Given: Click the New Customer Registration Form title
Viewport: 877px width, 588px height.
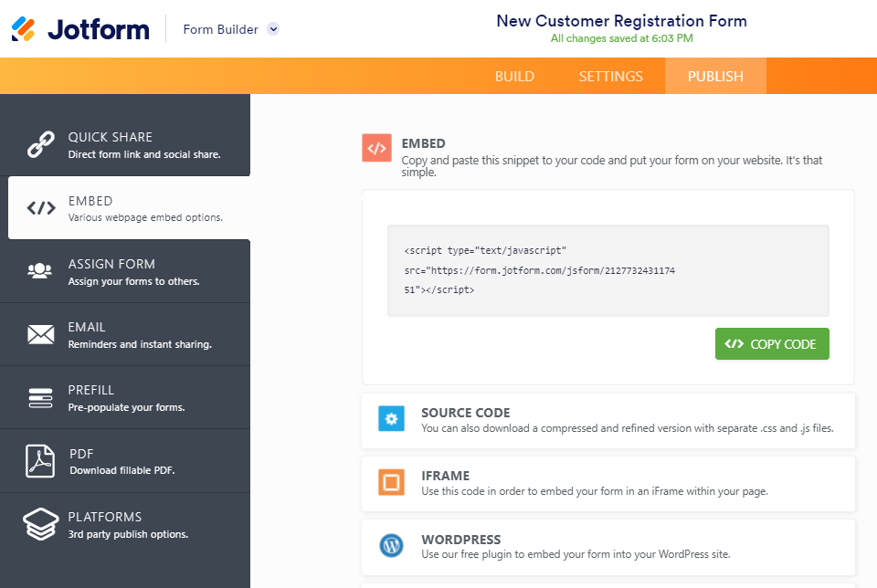Looking at the screenshot, I should pos(621,21).
